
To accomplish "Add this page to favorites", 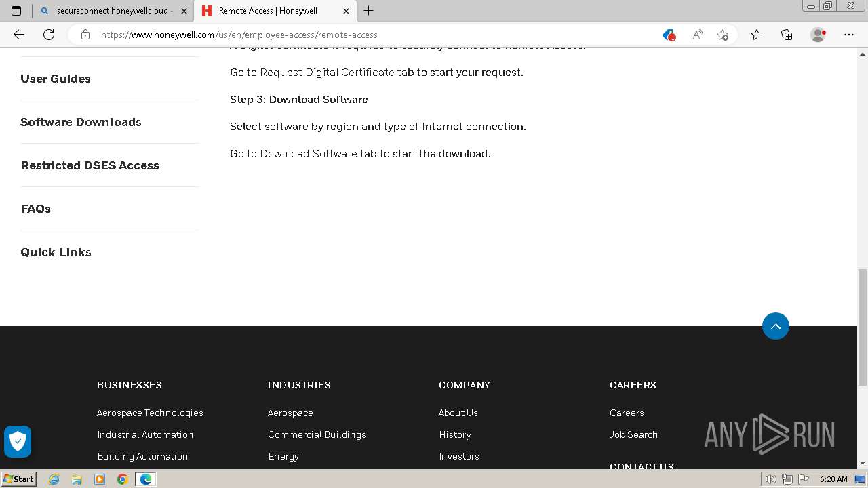I will (x=722, y=35).
